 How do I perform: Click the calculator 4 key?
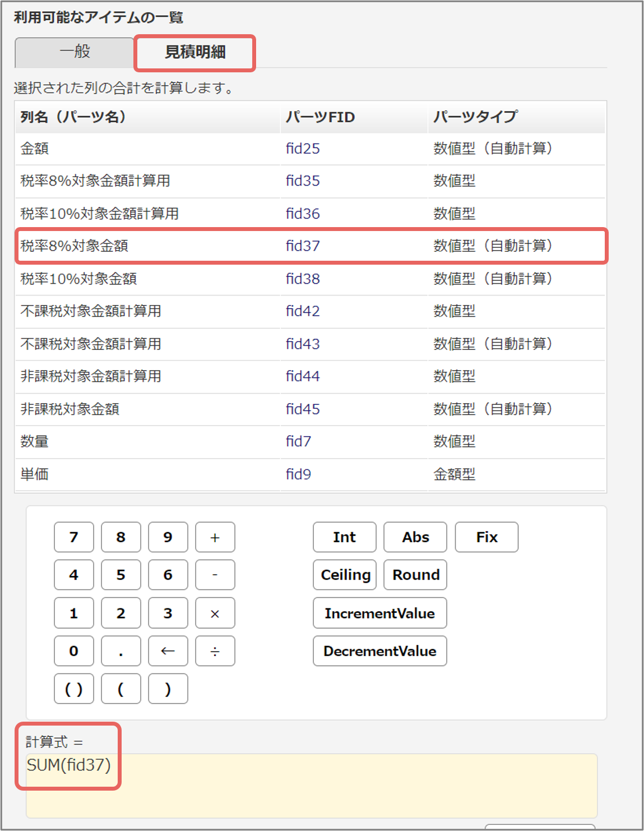pyautogui.click(x=74, y=575)
